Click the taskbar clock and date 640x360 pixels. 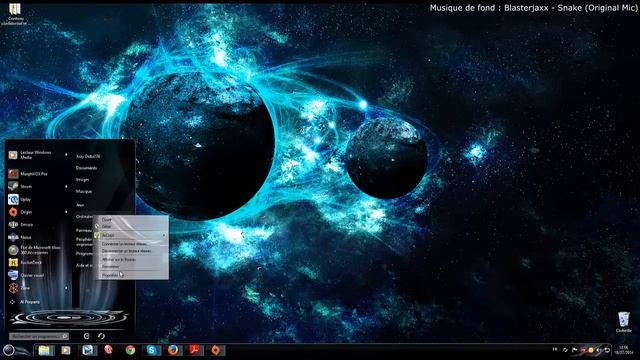[x=623, y=350]
